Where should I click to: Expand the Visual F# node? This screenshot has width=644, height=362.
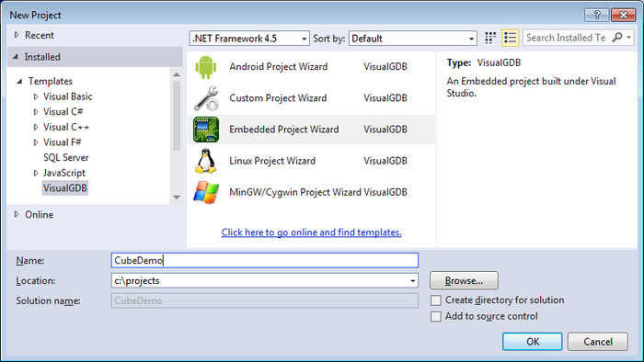point(36,142)
